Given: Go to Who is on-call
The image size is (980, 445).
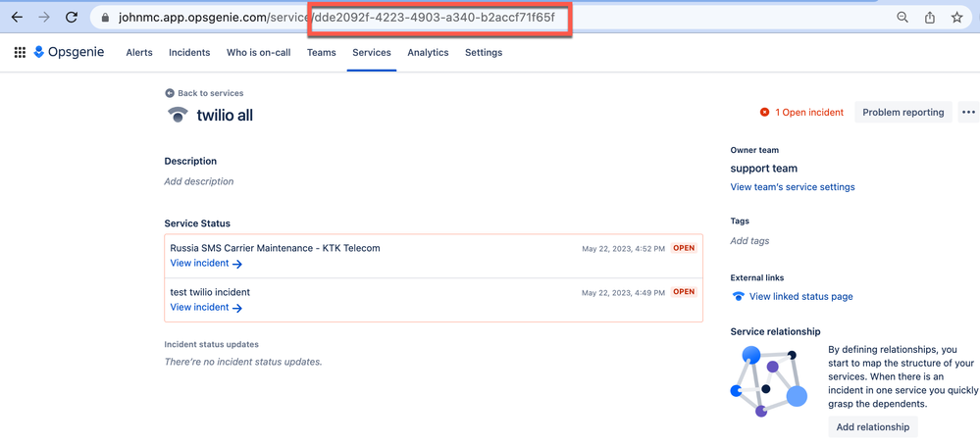Looking at the screenshot, I should (259, 52).
